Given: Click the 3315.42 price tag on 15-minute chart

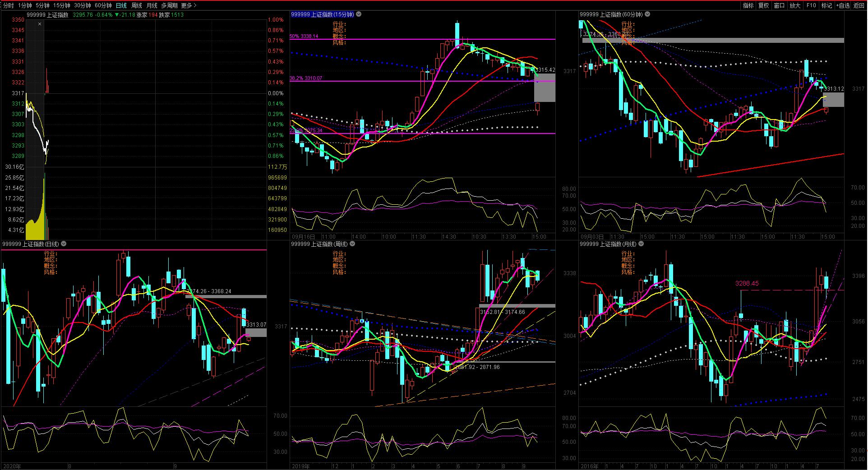Looking at the screenshot, I should (545, 70).
